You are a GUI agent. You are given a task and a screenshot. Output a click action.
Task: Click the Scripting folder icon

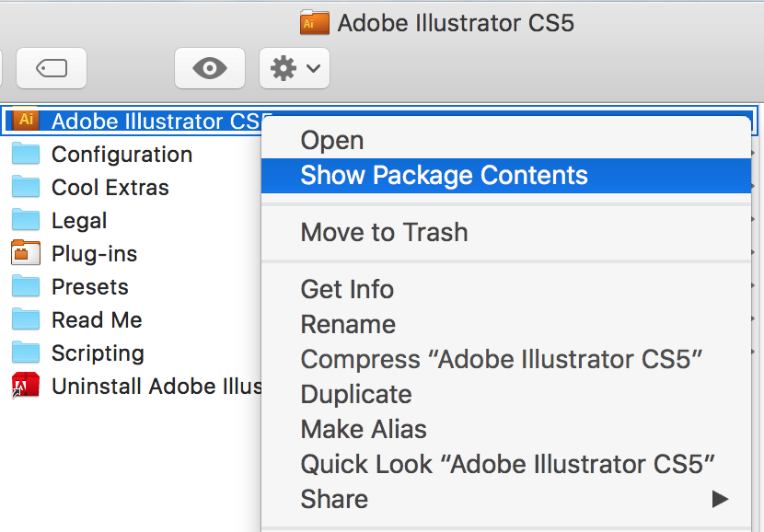click(x=26, y=353)
